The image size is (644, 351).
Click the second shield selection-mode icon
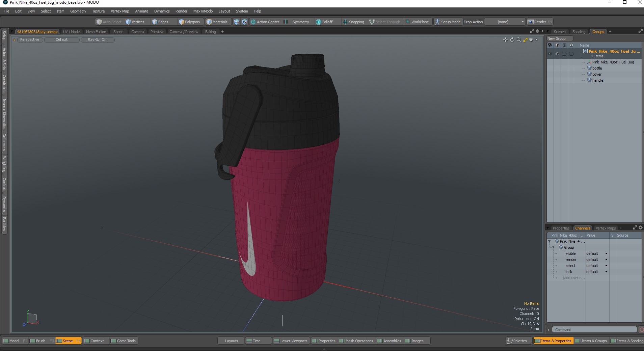pyautogui.click(x=244, y=22)
